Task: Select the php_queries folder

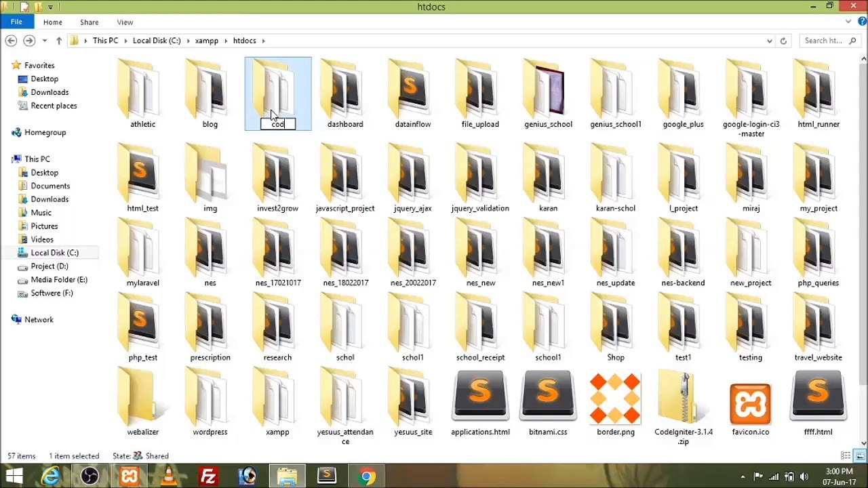Action: coord(818,252)
